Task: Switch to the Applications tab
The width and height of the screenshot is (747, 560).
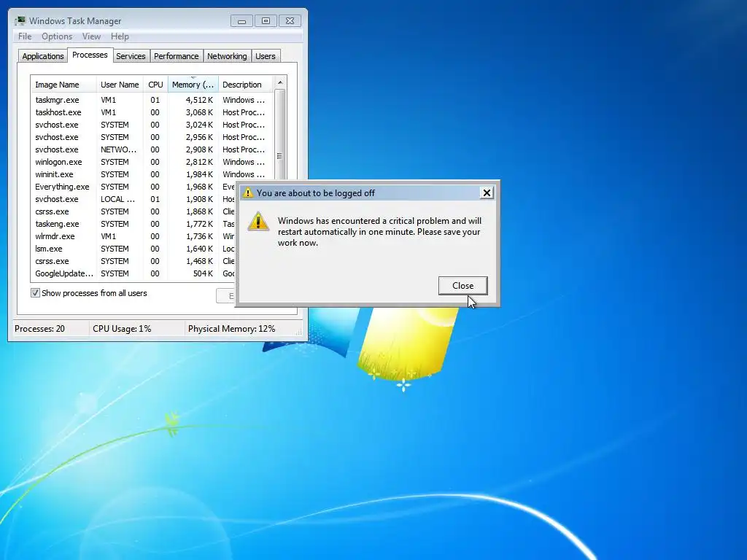Action: coord(43,56)
